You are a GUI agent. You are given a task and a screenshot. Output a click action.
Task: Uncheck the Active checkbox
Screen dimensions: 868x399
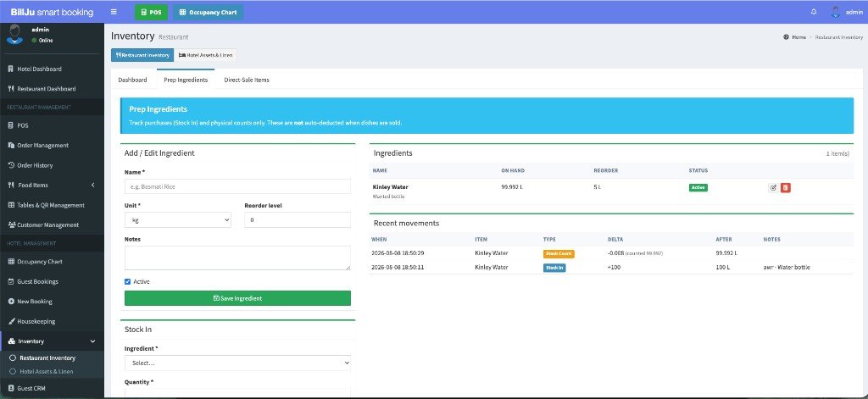128,282
